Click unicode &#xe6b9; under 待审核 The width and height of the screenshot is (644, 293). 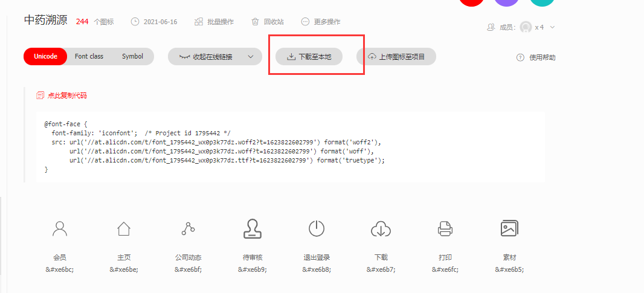coord(252,269)
